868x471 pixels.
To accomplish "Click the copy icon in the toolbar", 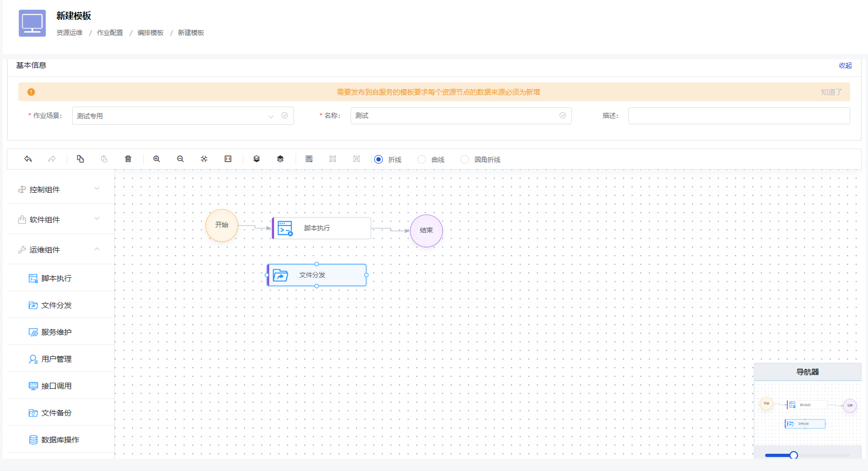I will tap(80, 159).
